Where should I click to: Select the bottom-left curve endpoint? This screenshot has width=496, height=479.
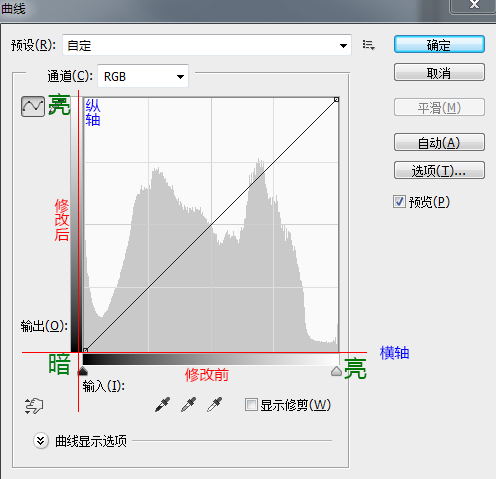coord(85,350)
